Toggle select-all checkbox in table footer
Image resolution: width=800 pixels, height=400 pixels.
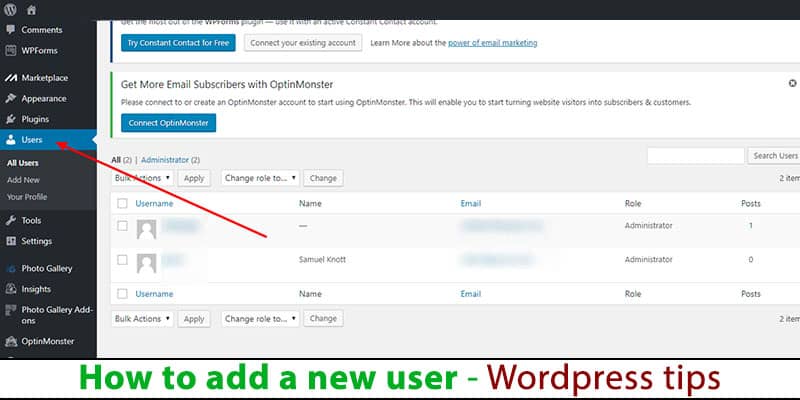click(122, 294)
